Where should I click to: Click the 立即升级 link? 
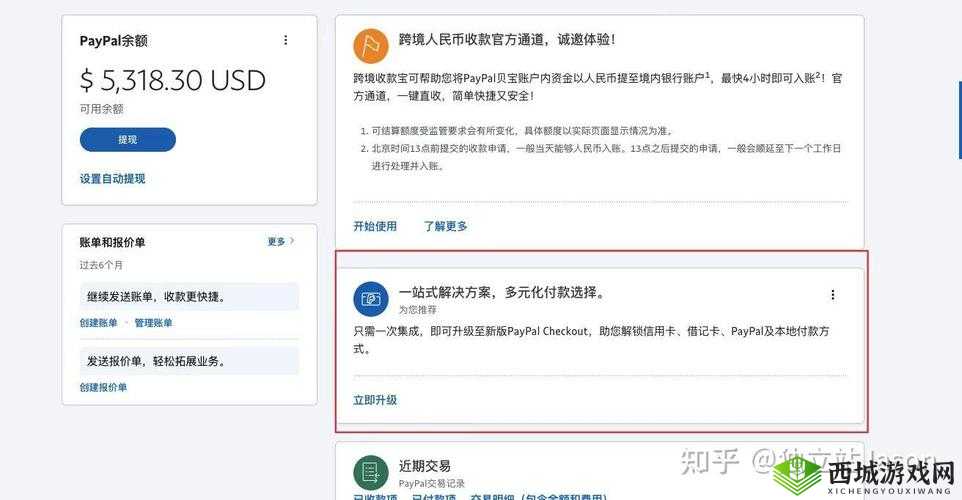pos(375,400)
